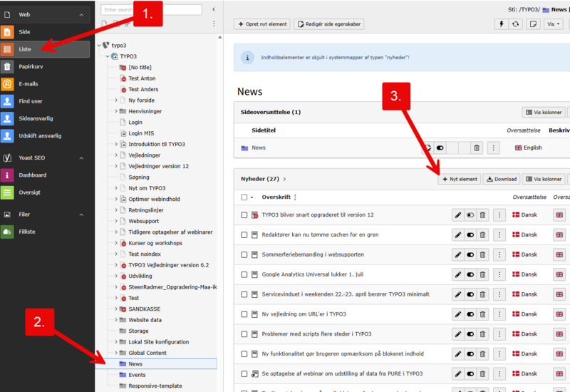
Task: Expand the 'Vejledninger' page tree node
Action: (x=115, y=155)
